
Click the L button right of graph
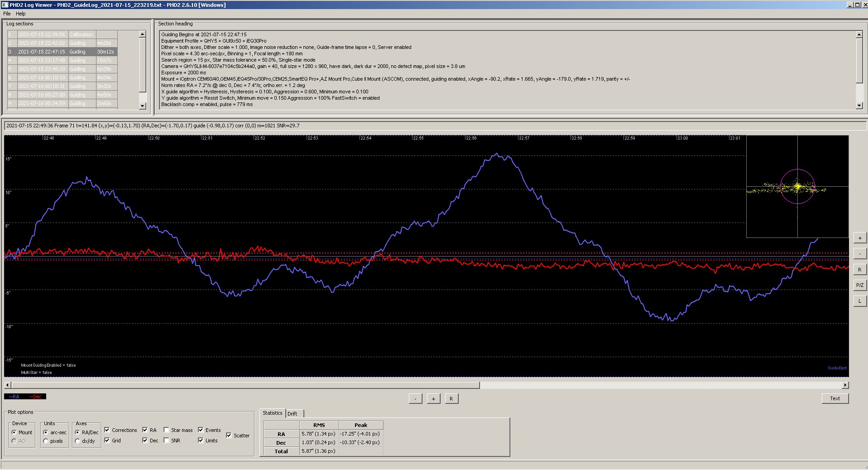[x=860, y=301]
